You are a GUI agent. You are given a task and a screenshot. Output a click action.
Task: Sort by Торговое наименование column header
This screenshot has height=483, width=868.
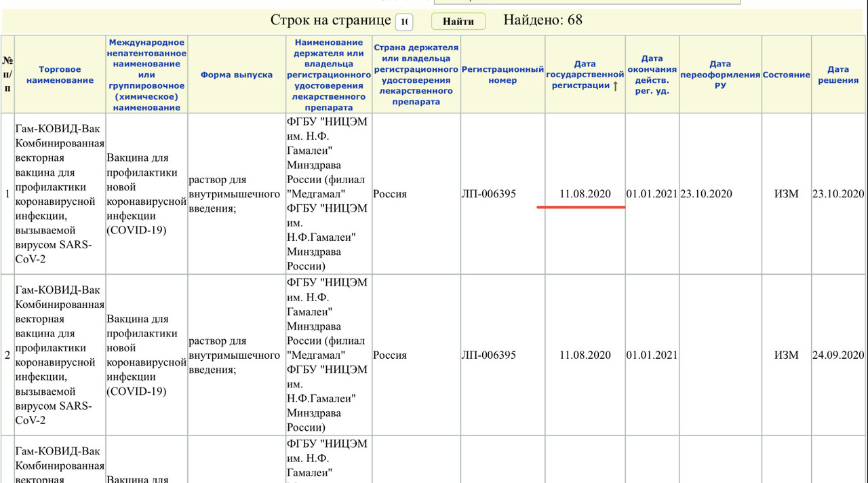tap(60, 75)
